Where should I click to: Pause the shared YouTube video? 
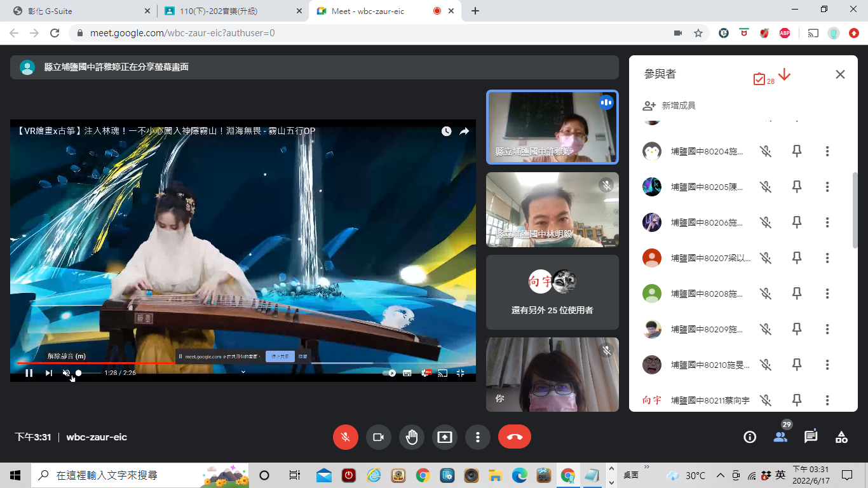pyautogui.click(x=29, y=373)
